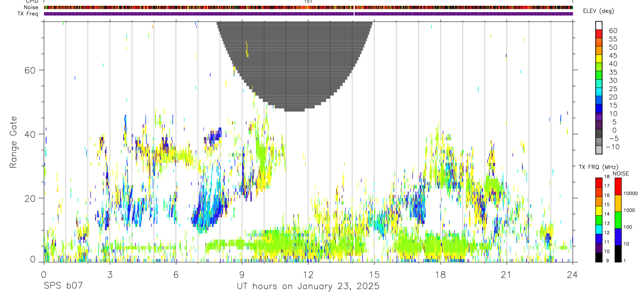Click the x-axis tick label '24'

click(572, 274)
